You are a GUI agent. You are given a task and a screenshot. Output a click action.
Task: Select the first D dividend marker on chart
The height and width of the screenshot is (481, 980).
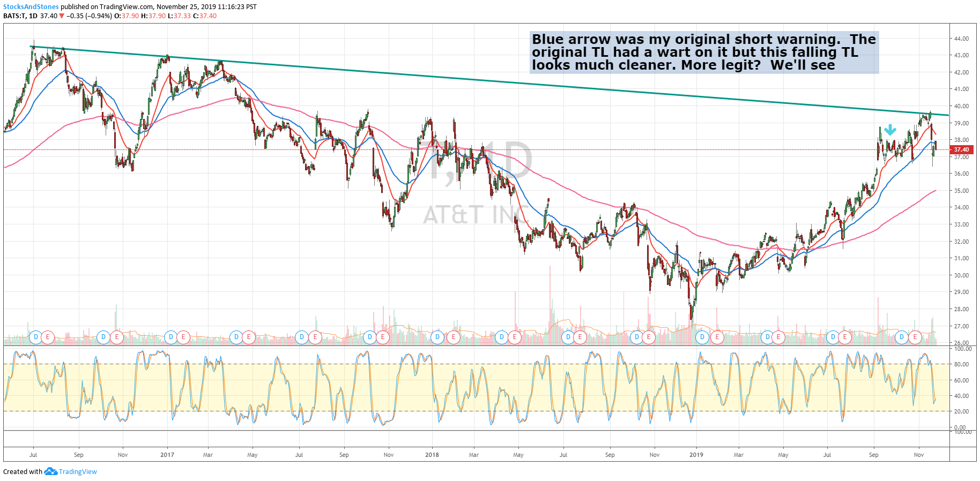(35, 337)
